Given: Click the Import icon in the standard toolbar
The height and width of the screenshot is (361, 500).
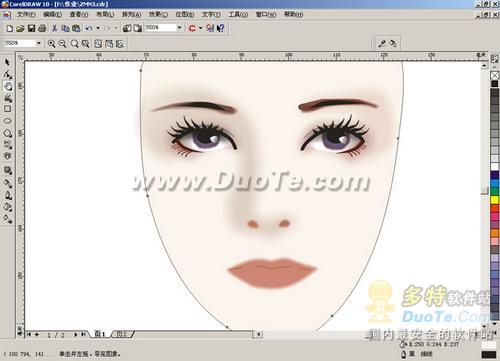Looking at the screenshot, I should pos(127,28).
